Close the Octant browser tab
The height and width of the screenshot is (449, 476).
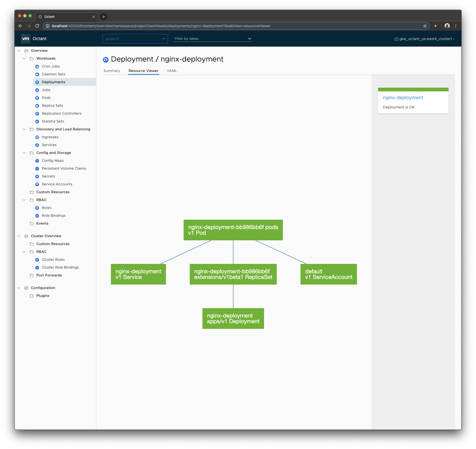pos(94,17)
